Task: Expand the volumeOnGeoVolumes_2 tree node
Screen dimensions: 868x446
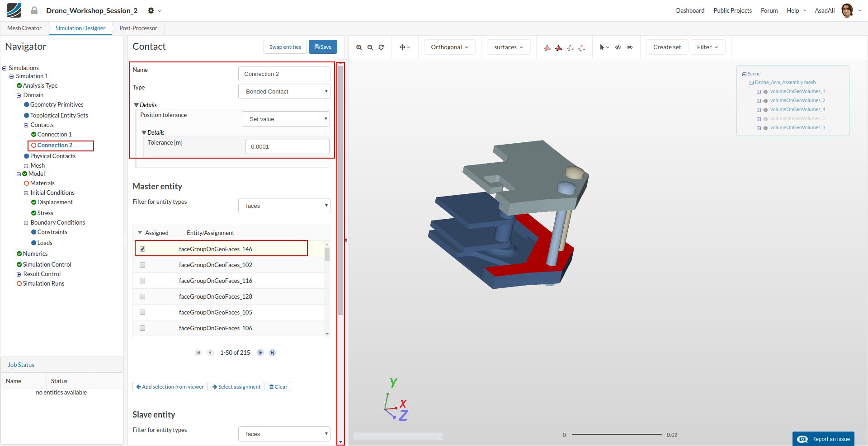Action: (759, 101)
